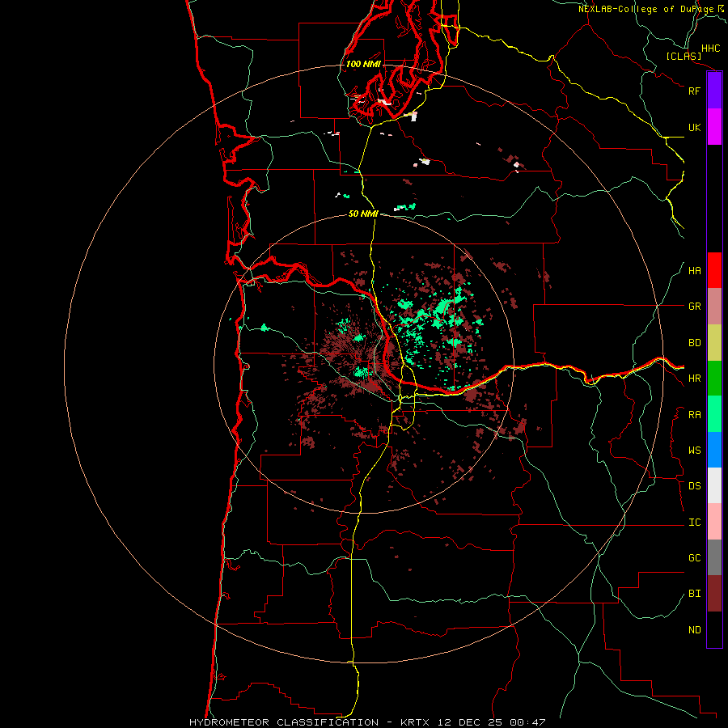
Task: Click the '50 NMI' range ring label
Action: [363, 214]
